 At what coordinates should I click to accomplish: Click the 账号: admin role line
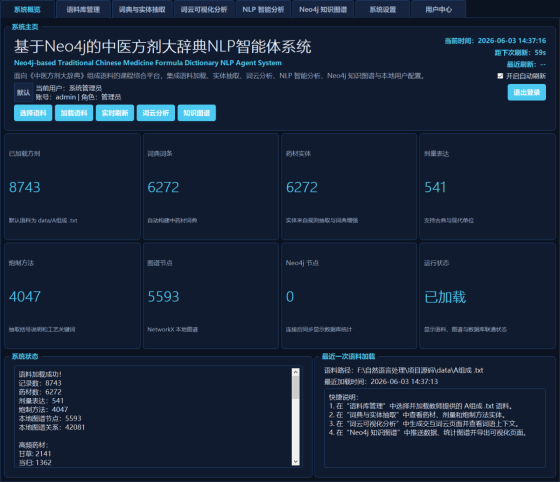[78, 97]
